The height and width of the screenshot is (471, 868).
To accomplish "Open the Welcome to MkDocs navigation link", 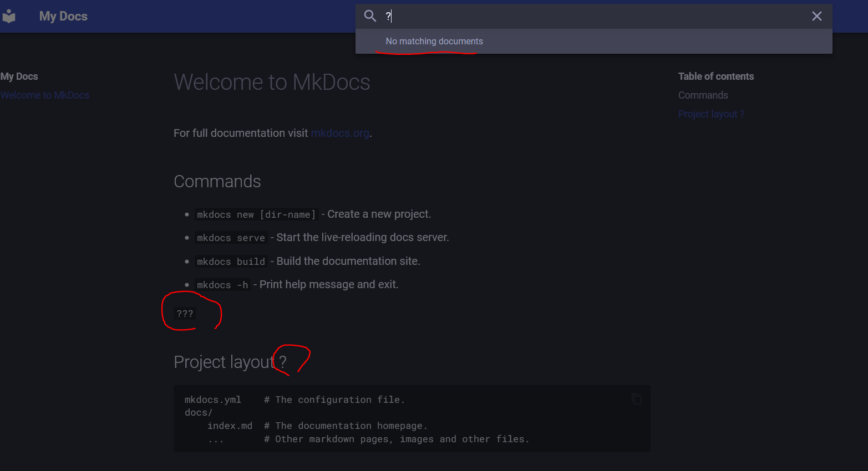I will coord(45,95).
